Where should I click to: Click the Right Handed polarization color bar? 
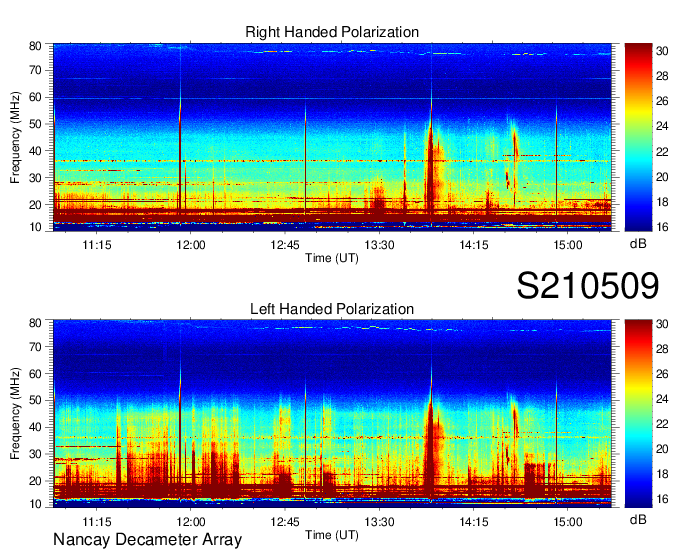(x=638, y=137)
